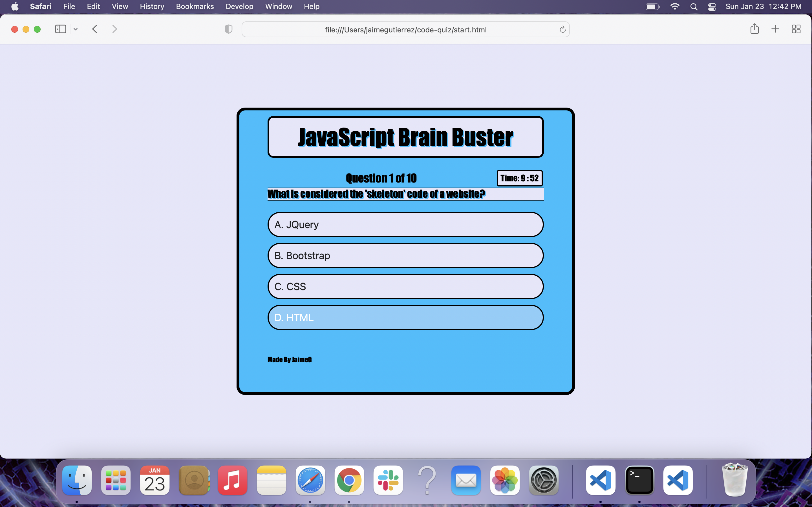Click the privacy report shield icon
Viewport: 812px width, 507px height.
pos(228,29)
